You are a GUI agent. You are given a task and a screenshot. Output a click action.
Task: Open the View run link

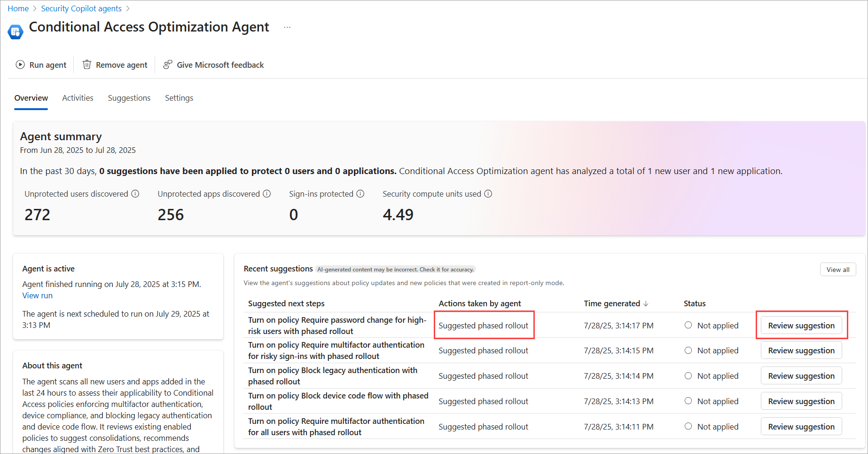point(38,295)
